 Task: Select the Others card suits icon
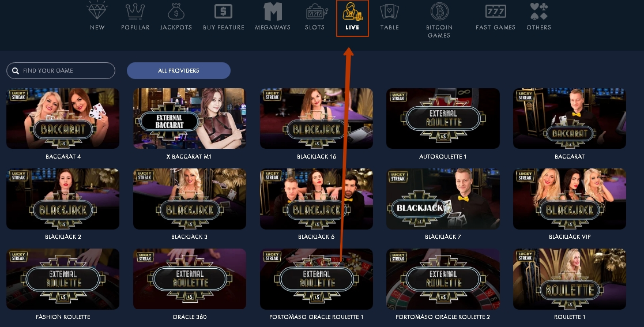pos(538,11)
